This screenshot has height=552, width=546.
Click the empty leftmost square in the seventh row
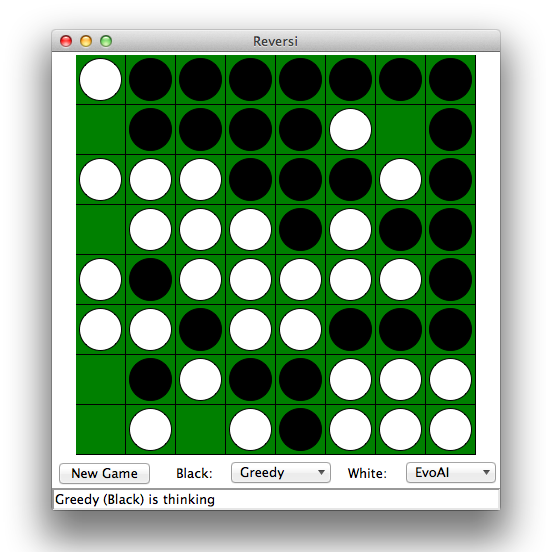coord(101,380)
